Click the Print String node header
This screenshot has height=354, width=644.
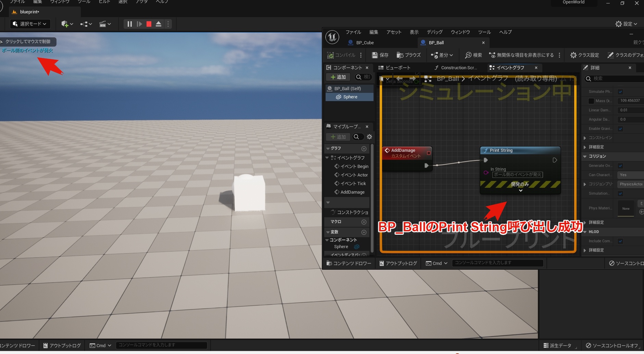point(520,150)
